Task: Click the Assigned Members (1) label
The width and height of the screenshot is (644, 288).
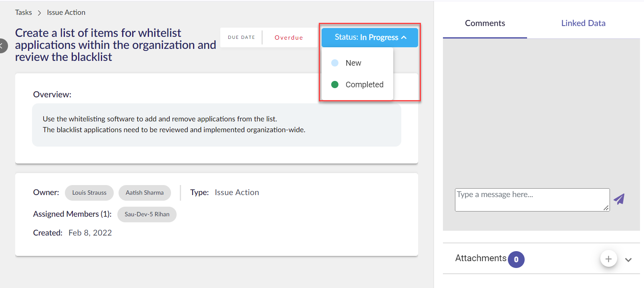Action: 72,214
